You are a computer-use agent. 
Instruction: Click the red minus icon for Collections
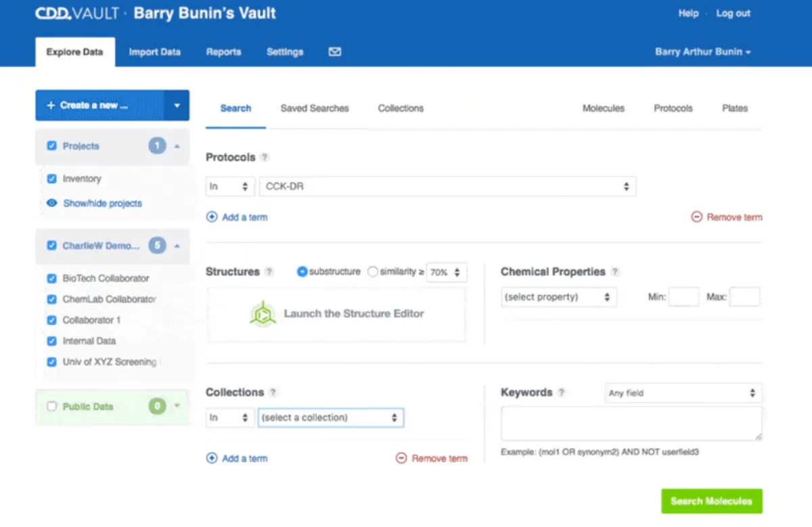(401, 459)
